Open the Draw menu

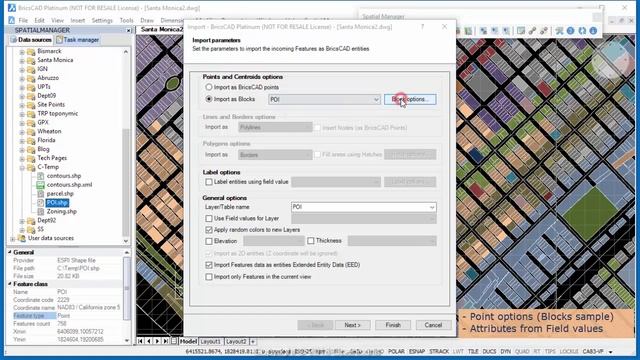pyautogui.click(x=147, y=20)
